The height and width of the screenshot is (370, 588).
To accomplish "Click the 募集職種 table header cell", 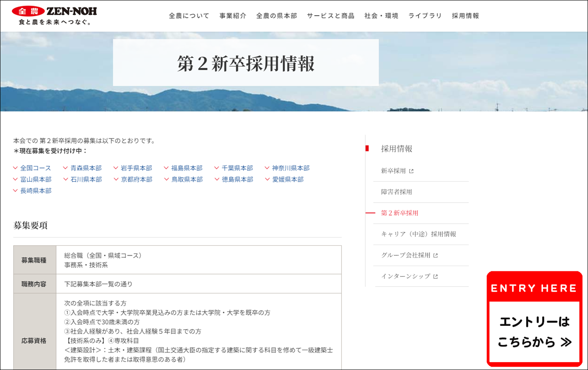I will pyautogui.click(x=35, y=260).
